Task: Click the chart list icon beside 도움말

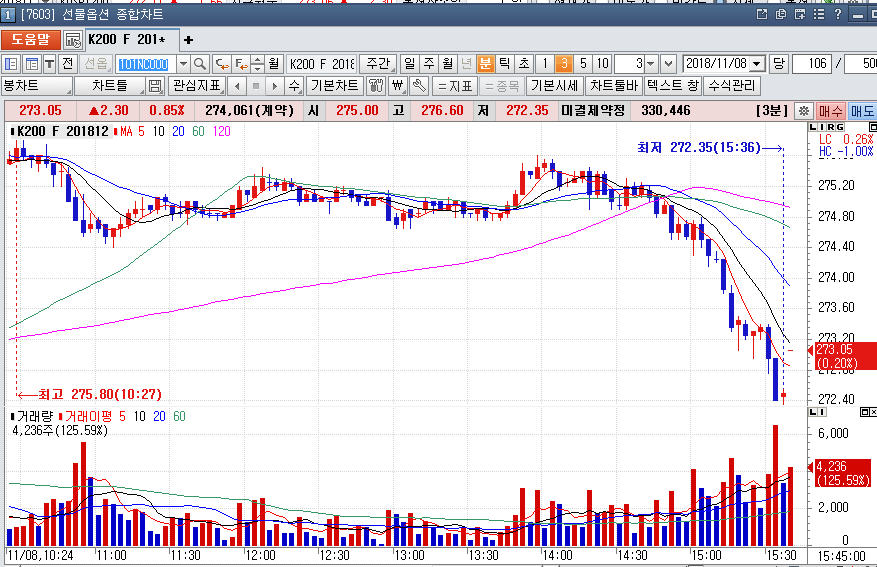Action: click(x=73, y=40)
